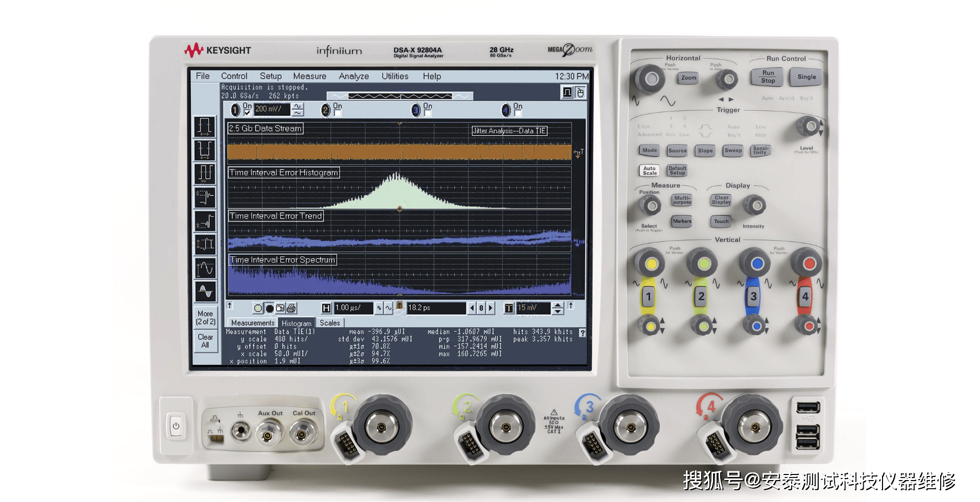Toggle front-panel red channel 4 button
Viewport: 980px width, 502px height.
coord(805,296)
